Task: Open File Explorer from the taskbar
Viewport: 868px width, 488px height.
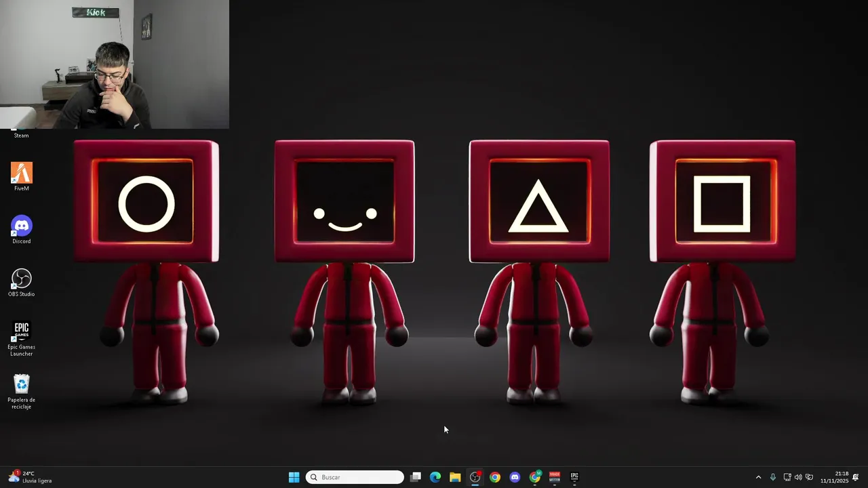Action: pyautogui.click(x=455, y=477)
